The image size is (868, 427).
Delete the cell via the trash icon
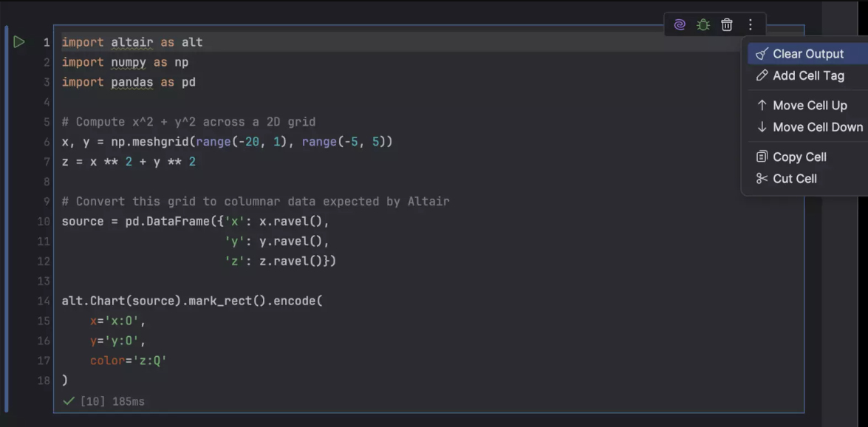point(726,24)
